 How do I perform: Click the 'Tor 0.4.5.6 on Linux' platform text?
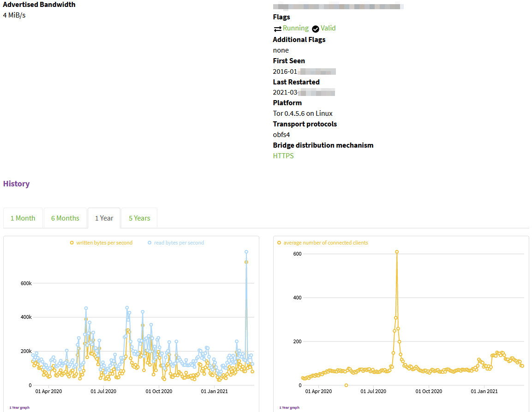tap(303, 113)
